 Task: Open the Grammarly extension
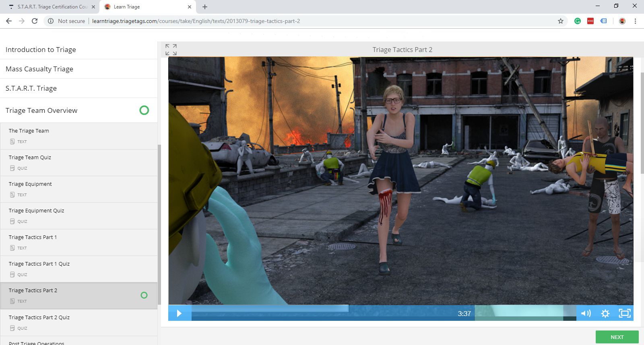[578, 21]
